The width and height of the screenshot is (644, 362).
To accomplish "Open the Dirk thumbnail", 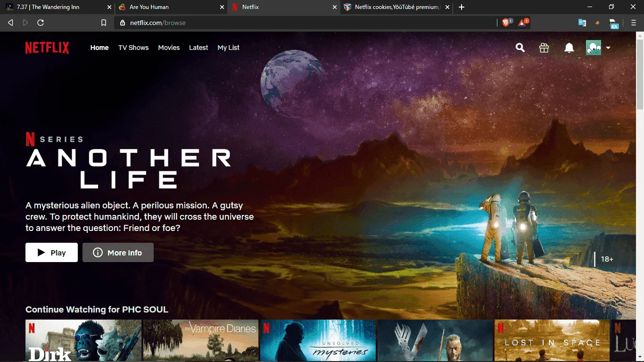I will click(x=83, y=341).
